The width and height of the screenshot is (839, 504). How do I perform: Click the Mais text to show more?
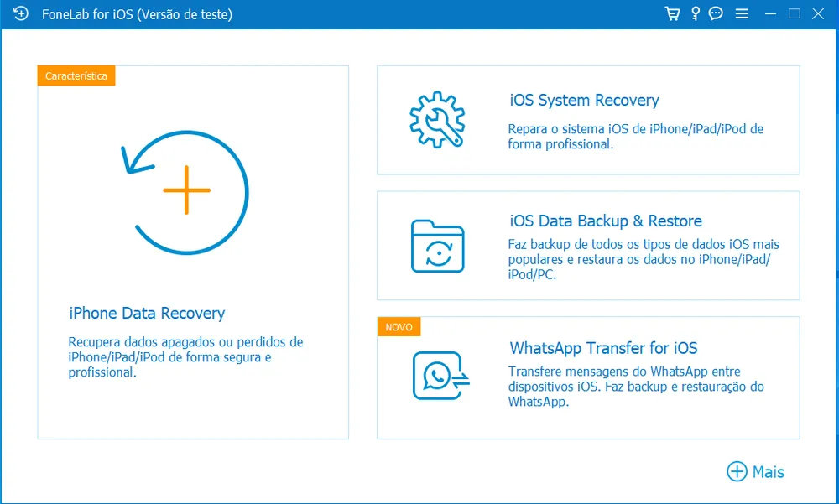768,472
